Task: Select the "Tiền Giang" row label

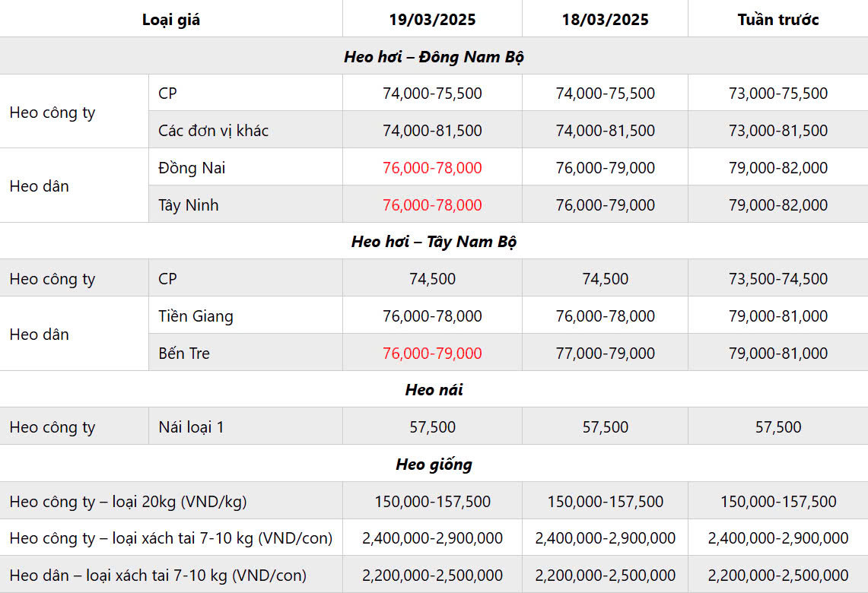Action: (x=196, y=316)
